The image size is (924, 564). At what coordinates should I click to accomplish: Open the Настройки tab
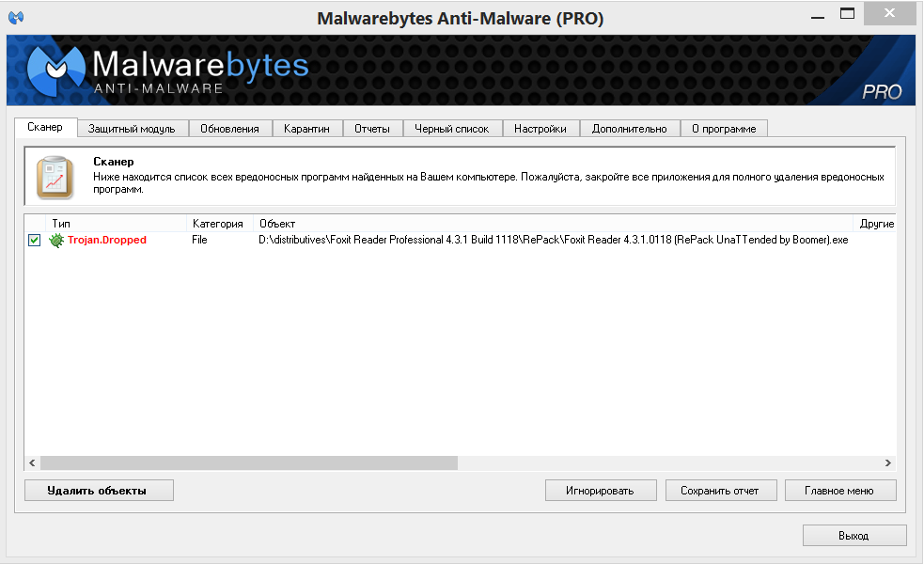pos(540,129)
